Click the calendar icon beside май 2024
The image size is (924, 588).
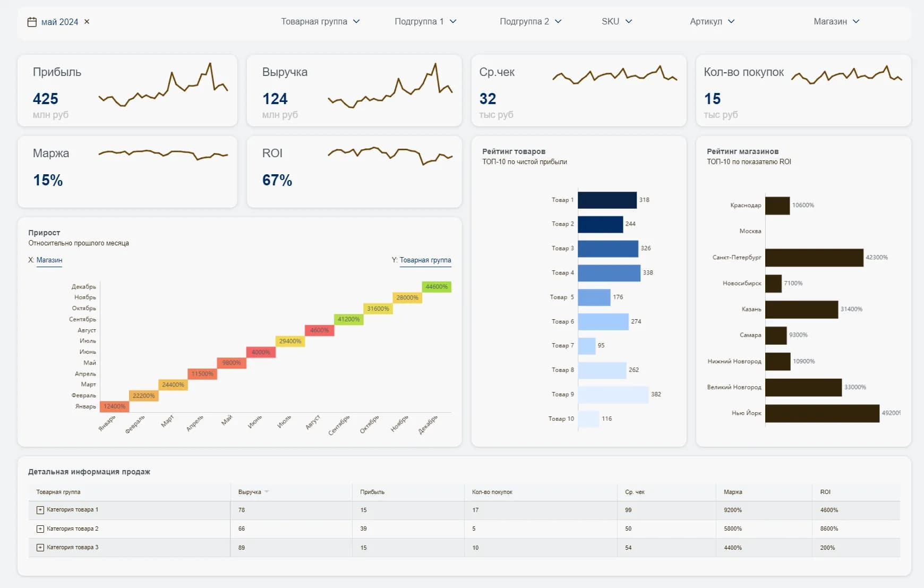[x=32, y=22]
